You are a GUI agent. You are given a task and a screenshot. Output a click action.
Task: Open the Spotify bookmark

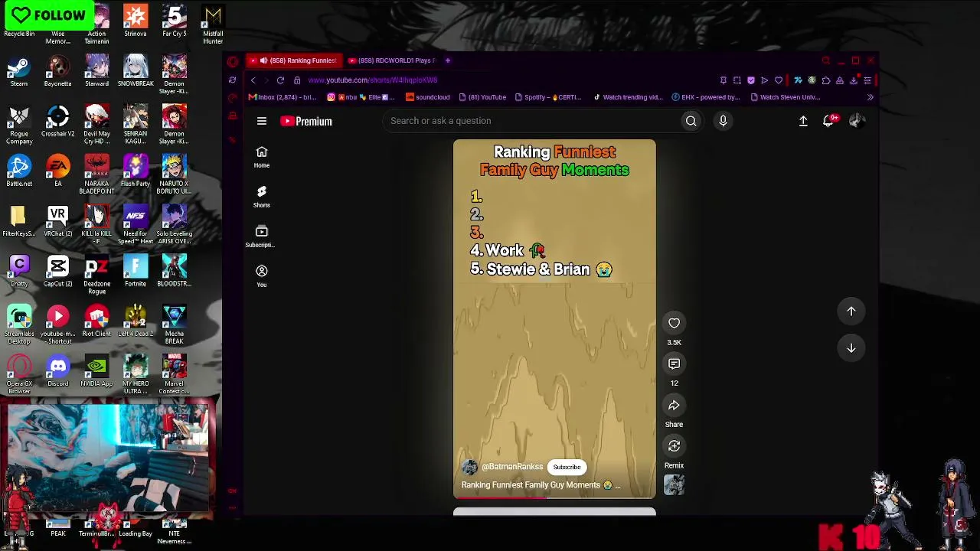(548, 97)
